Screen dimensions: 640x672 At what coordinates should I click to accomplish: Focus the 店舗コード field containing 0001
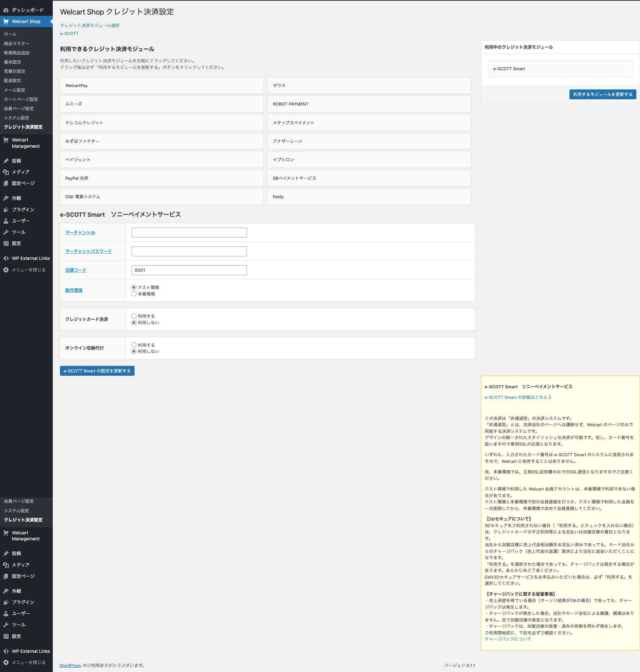[189, 270]
